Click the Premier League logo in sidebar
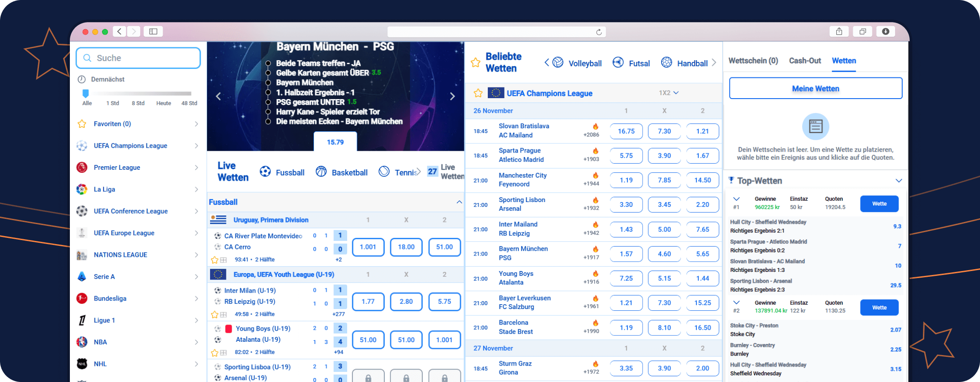The height and width of the screenshot is (382, 980). (x=82, y=167)
